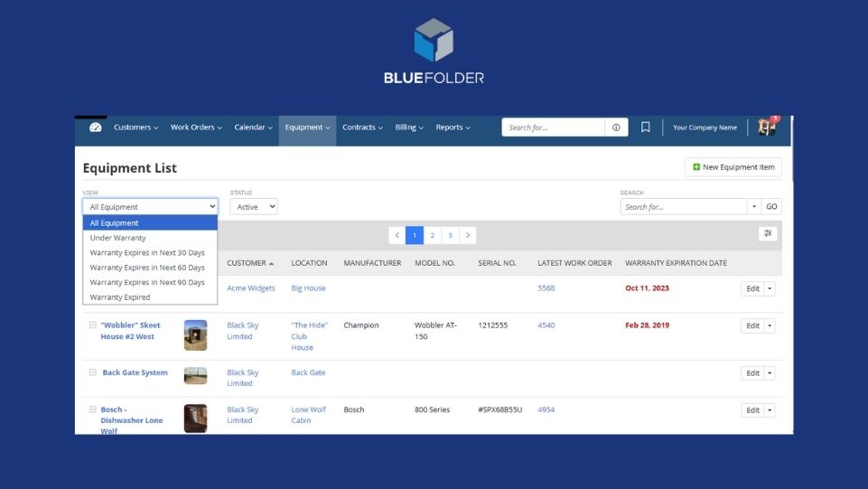868x489 pixels.
Task: Click the Wobbler Skeet House thumbnail
Action: (x=195, y=335)
